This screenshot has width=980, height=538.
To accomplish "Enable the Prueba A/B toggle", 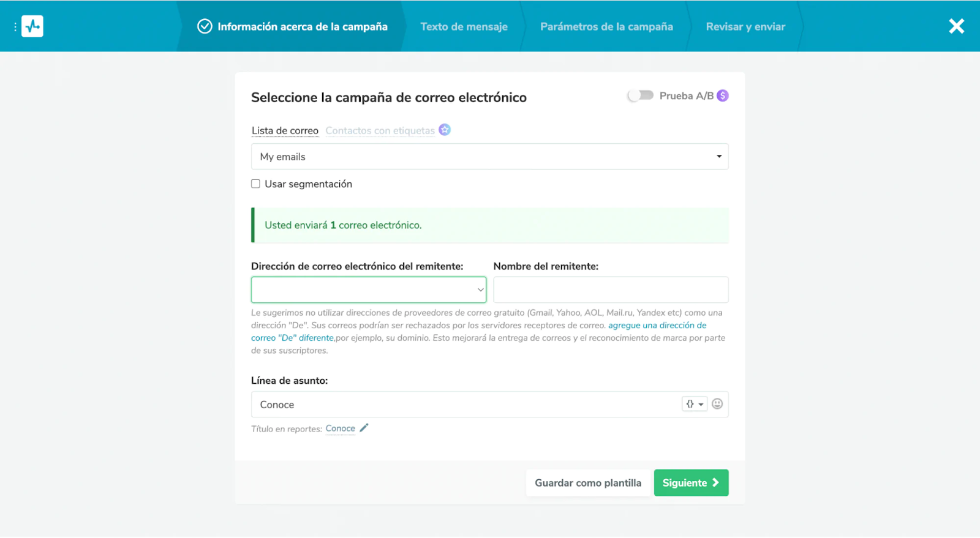I will (x=641, y=95).
